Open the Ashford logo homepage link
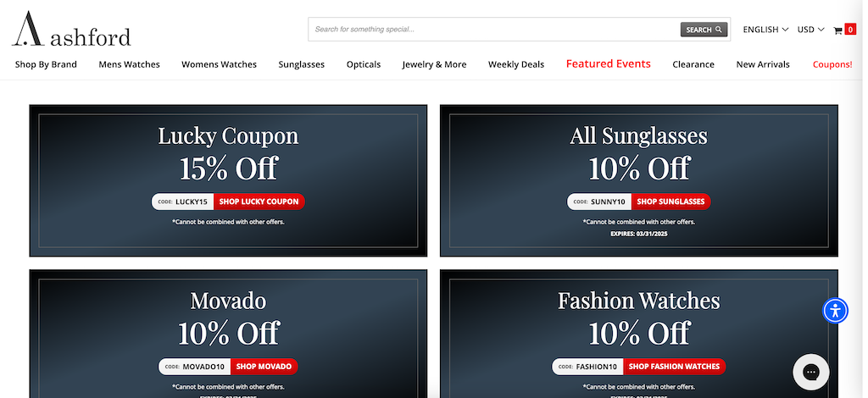Screen dimensions: 868x398 click(x=71, y=29)
